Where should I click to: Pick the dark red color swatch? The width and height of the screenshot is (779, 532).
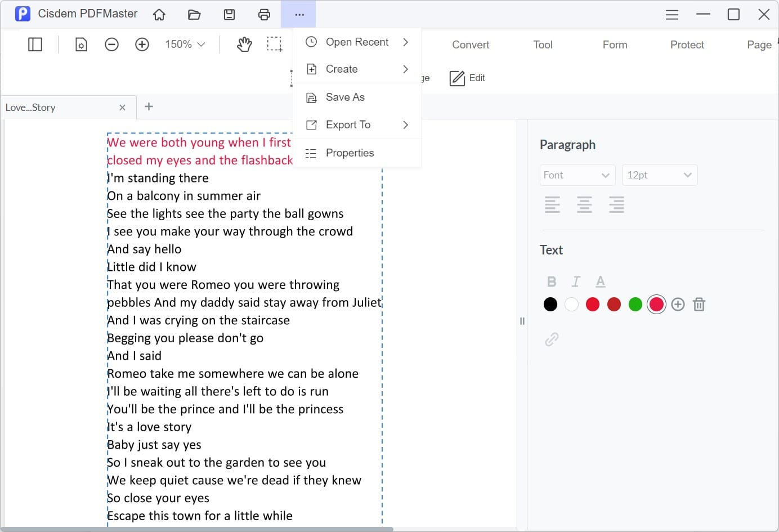614,305
